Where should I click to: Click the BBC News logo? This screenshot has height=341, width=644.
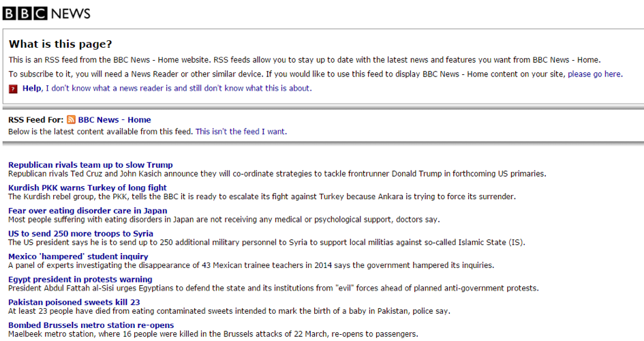46,14
